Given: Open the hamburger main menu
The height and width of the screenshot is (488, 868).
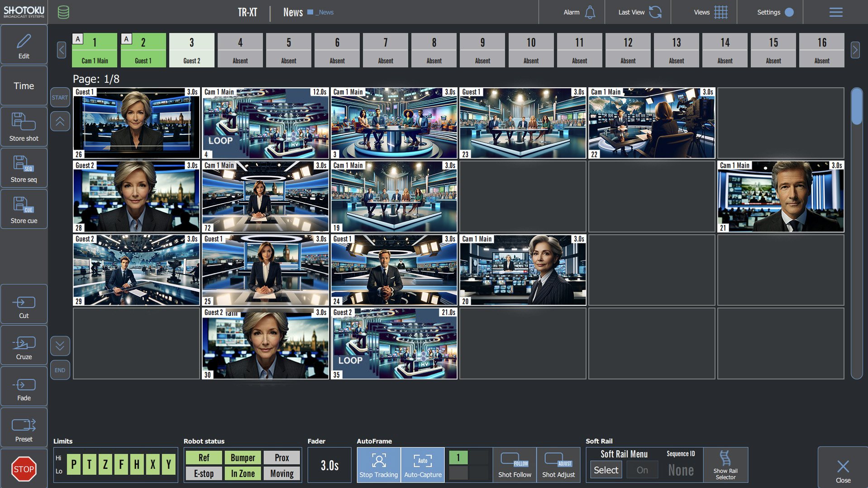Looking at the screenshot, I should pyautogui.click(x=835, y=12).
